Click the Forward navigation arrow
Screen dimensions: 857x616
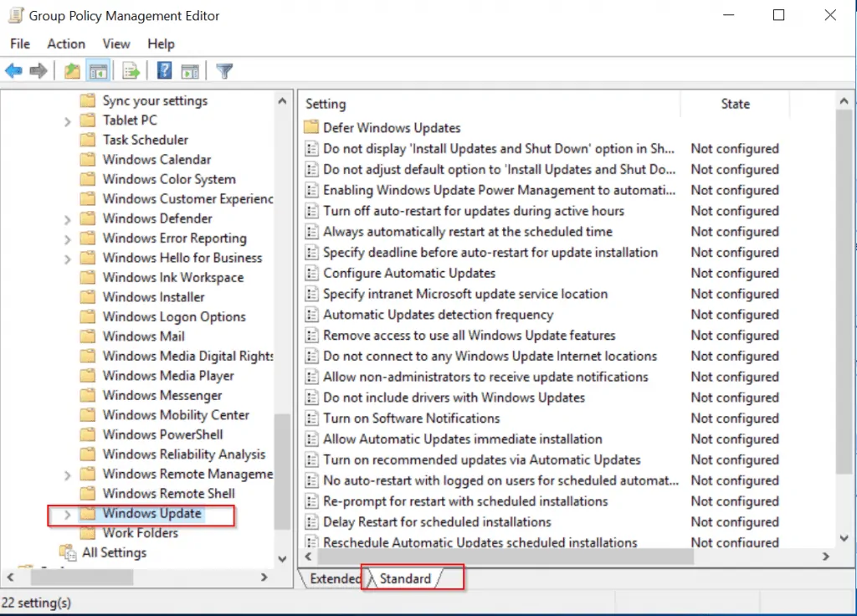37,70
